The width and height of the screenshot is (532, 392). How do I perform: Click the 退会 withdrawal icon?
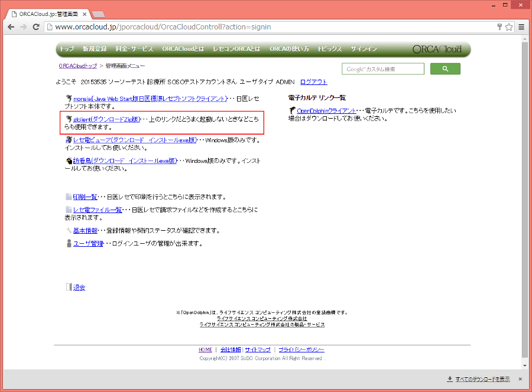click(x=70, y=286)
